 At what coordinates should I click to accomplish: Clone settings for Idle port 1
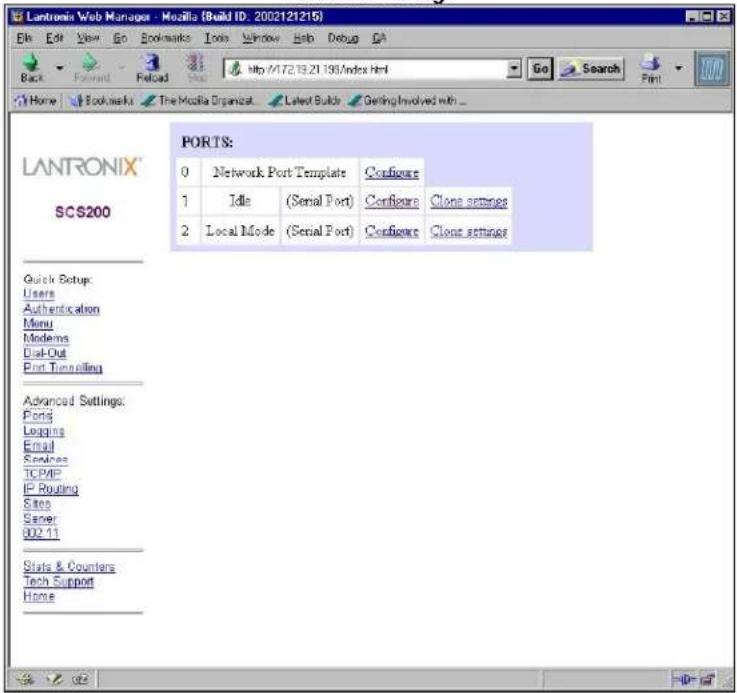point(469,201)
